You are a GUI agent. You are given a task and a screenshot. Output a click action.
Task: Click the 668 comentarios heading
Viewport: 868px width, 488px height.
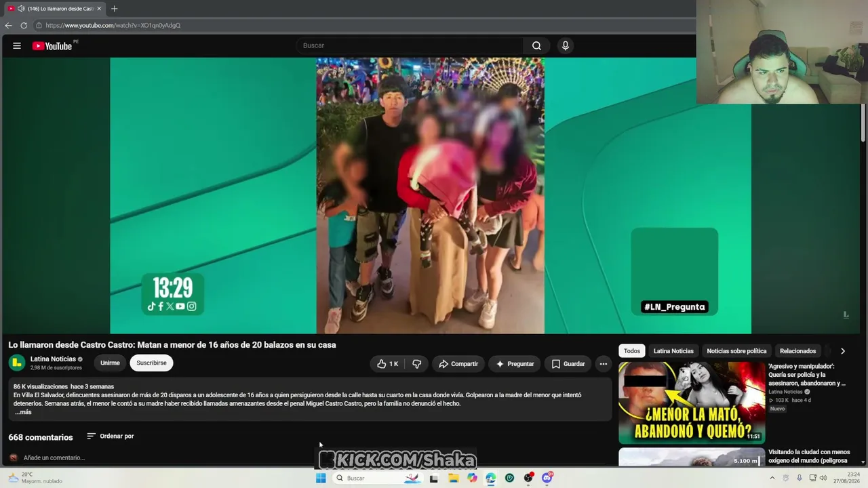(41, 437)
